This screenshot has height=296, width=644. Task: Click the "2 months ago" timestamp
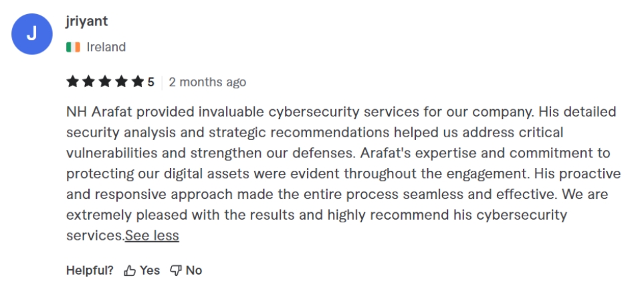click(x=207, y=82)
